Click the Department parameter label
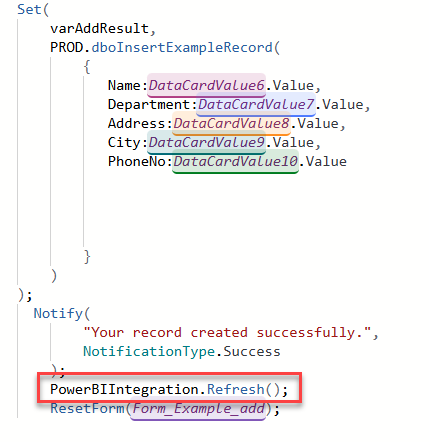The height and width of the screenshot is (442, 429). click(x=149, y=104)
